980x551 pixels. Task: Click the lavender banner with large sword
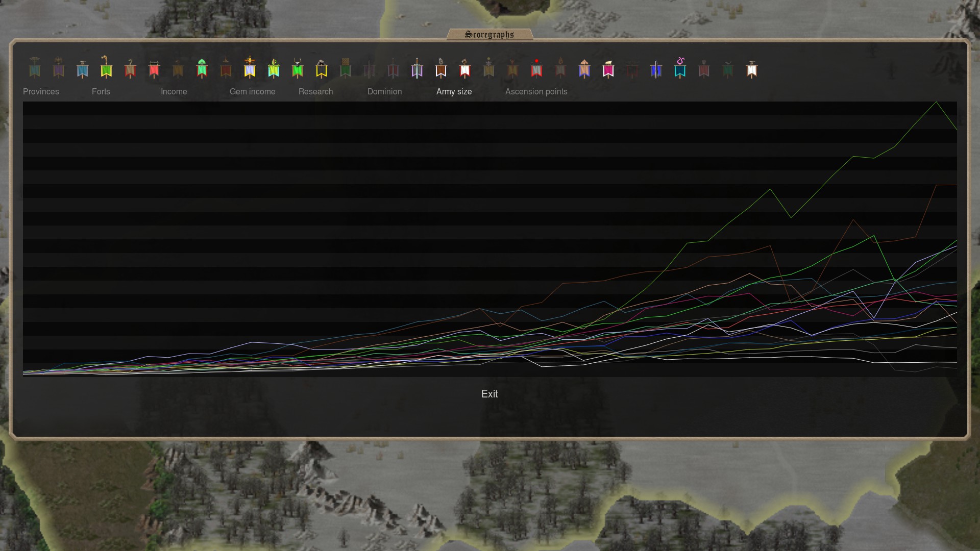pos(417,67)
